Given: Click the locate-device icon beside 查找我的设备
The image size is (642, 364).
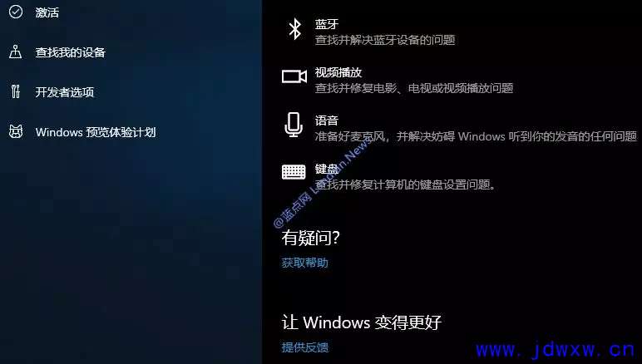Looking at the screenshot, I should [x=16, y=52].
